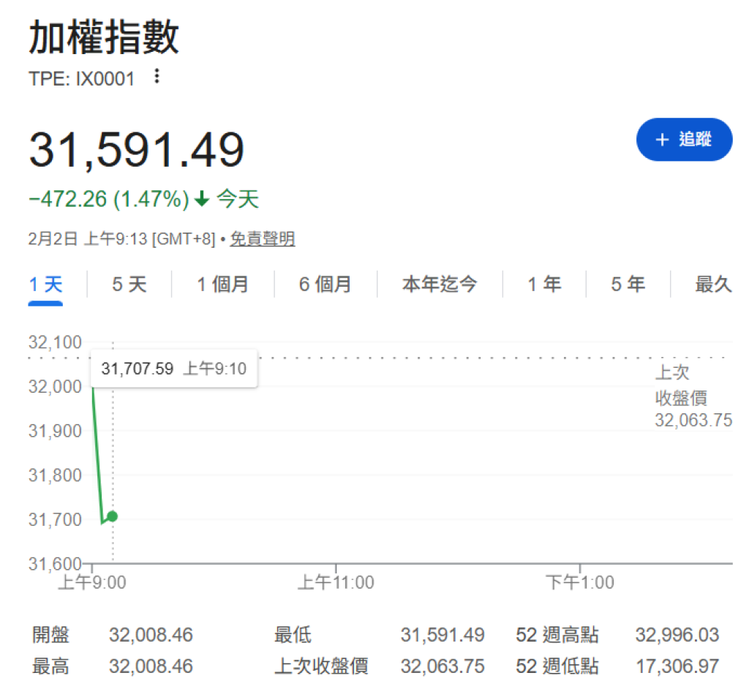This screenshot has height=700, width=749.
Task: Click the tooltip showing 31,707.59 上午9:10
Action: [x=173, y=368]
